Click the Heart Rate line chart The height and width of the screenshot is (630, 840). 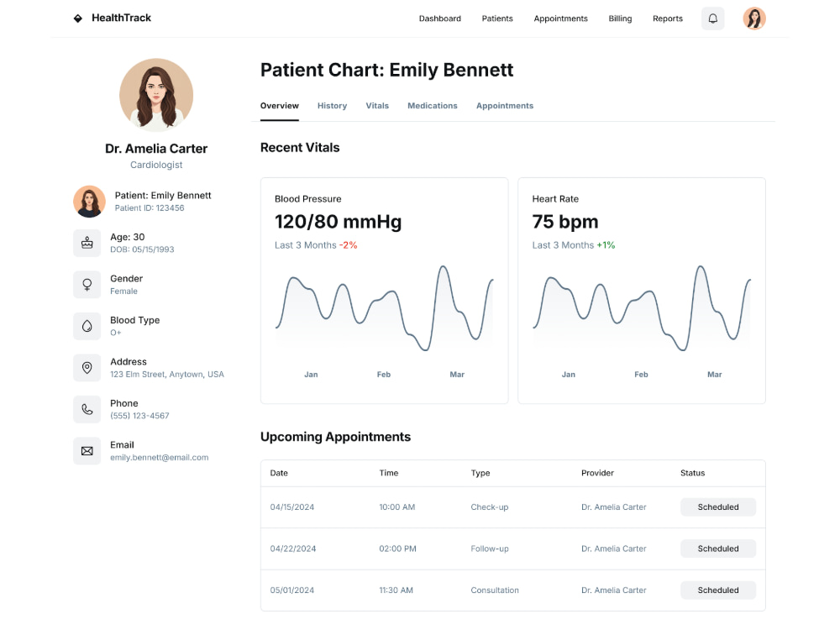point(642,308)
